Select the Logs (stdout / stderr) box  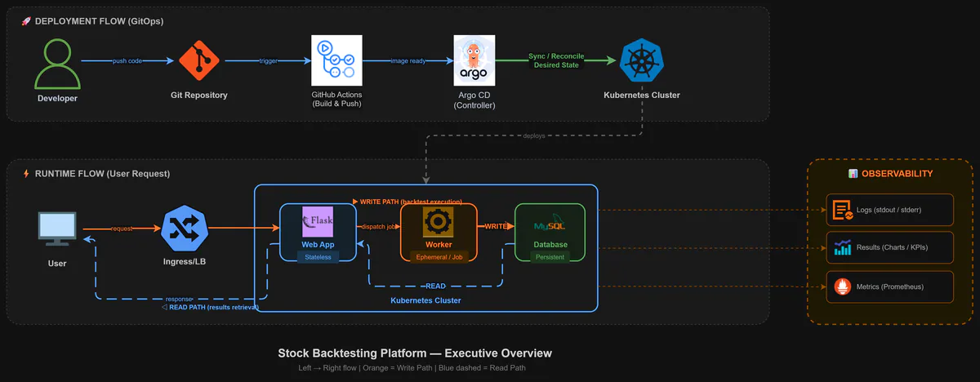click(889, 210)
